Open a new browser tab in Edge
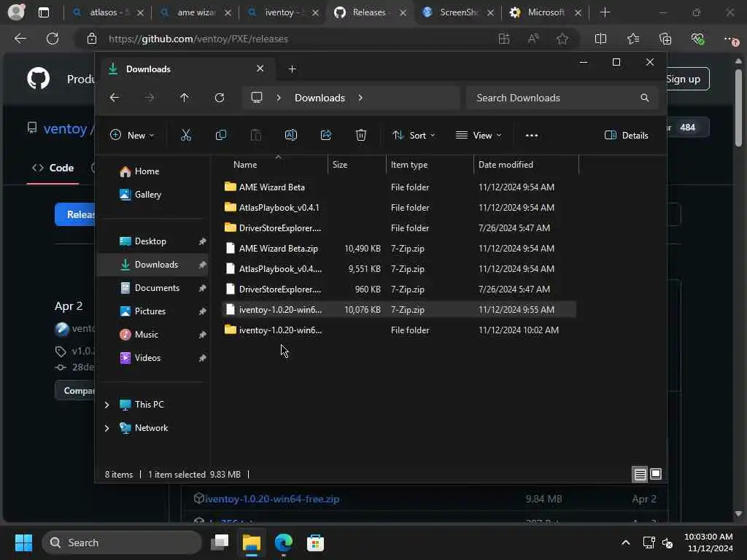The image size is (747, 560). click(605, 12)
